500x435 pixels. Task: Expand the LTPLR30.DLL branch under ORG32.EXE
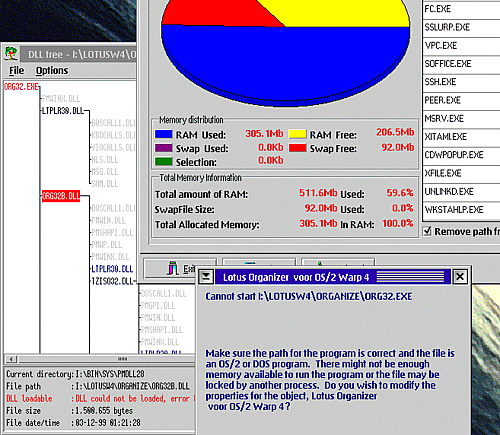[x=63, y=111]
